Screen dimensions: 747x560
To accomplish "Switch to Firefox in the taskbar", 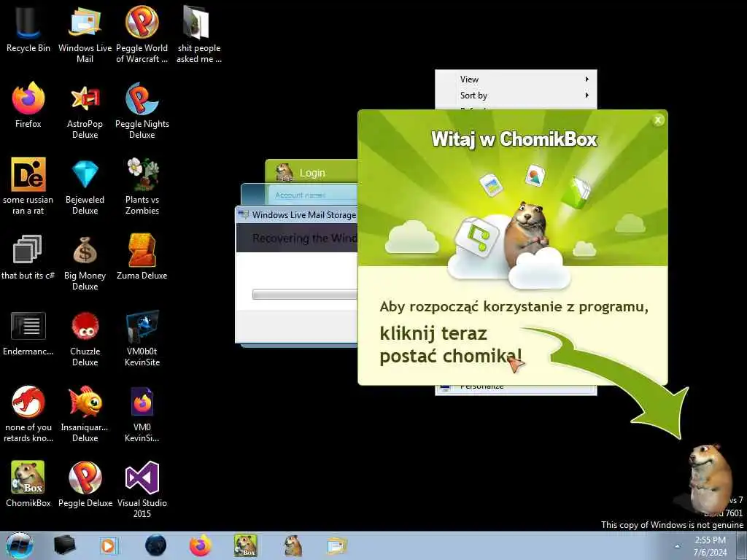I will pyautogui.click(x=201, y=545).
